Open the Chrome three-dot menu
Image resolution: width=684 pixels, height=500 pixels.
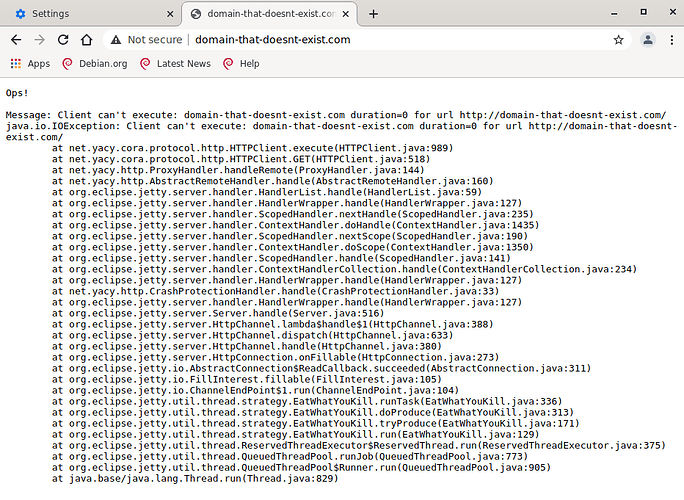click(672, 40)
